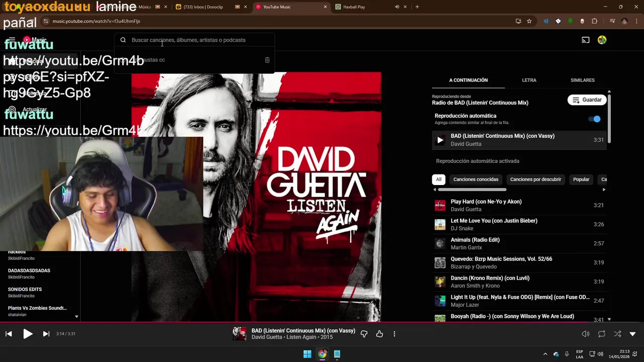Click the volume speaker icon in player bar

pyautogui.click(x=586, y=334)
